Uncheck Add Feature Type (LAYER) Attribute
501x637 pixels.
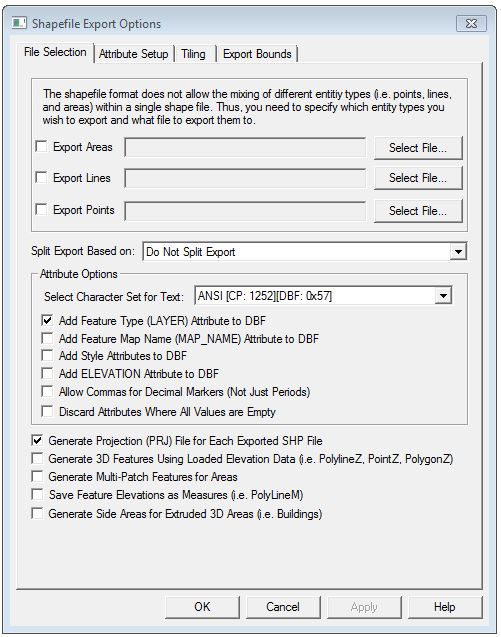(x=48, y=321)
